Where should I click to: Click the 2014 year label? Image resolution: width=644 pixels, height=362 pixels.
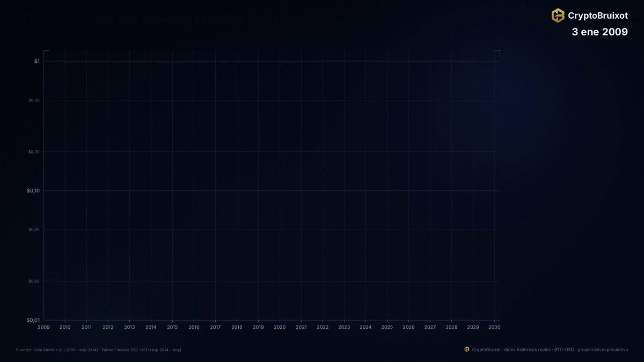pyautogui.click(x=151, y=327)
